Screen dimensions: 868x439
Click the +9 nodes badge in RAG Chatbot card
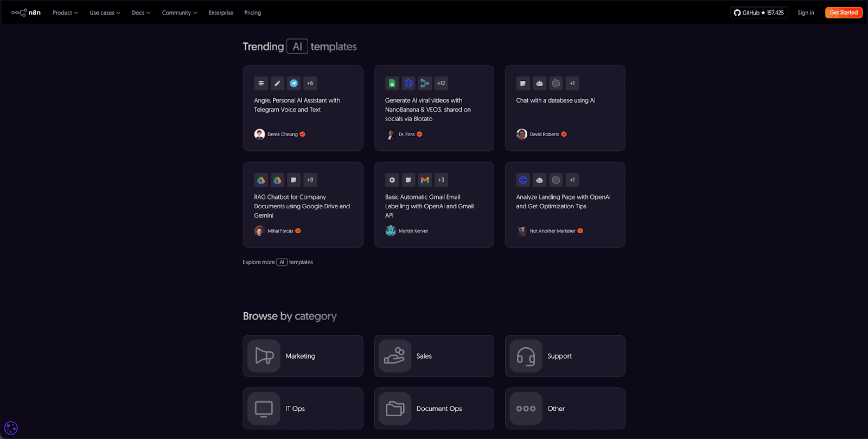pos(310,180)
